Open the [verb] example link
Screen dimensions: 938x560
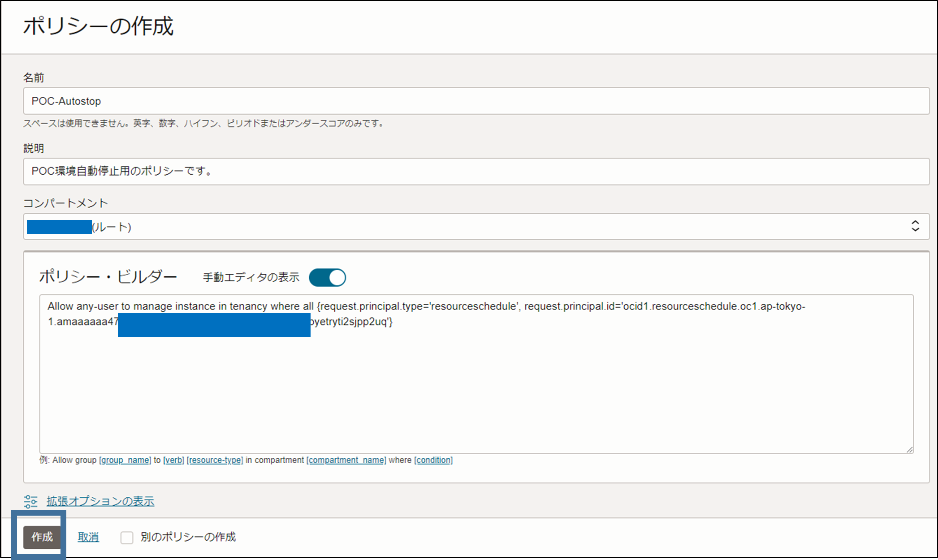pos(174,460)
